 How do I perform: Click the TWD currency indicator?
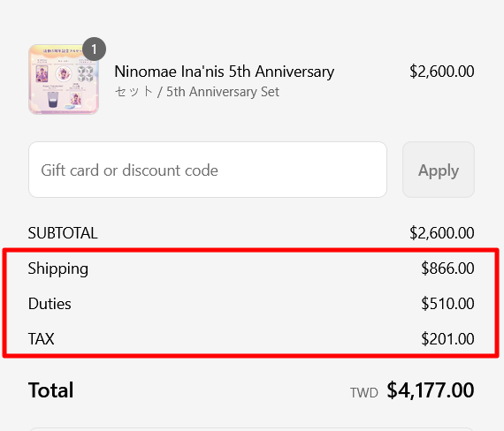click(364, 393)
